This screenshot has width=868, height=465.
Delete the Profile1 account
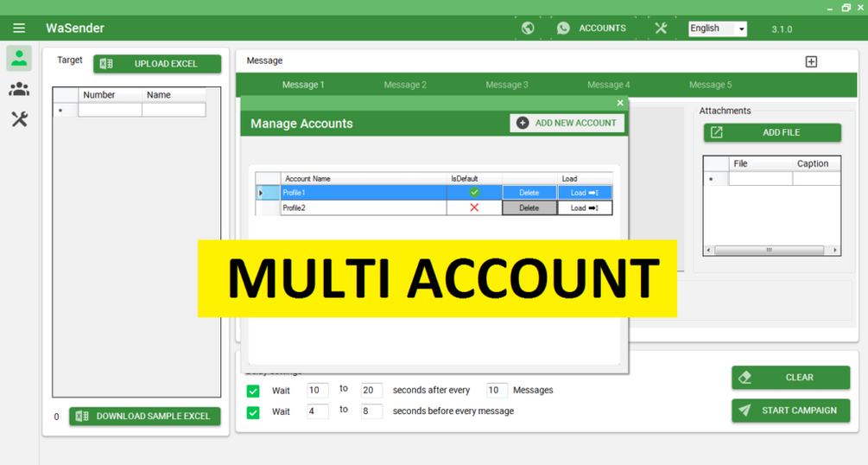click(x=529, y=193)
